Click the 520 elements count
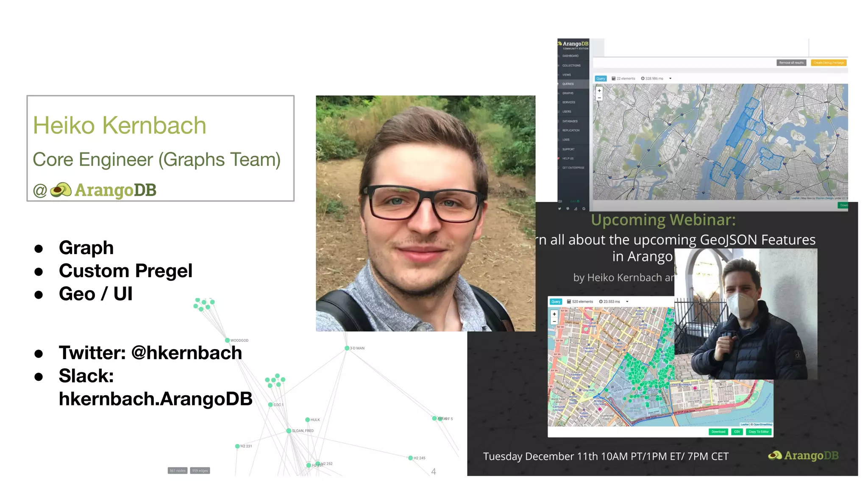This screenshot has height=488, width=868. [x=580, y=302]
